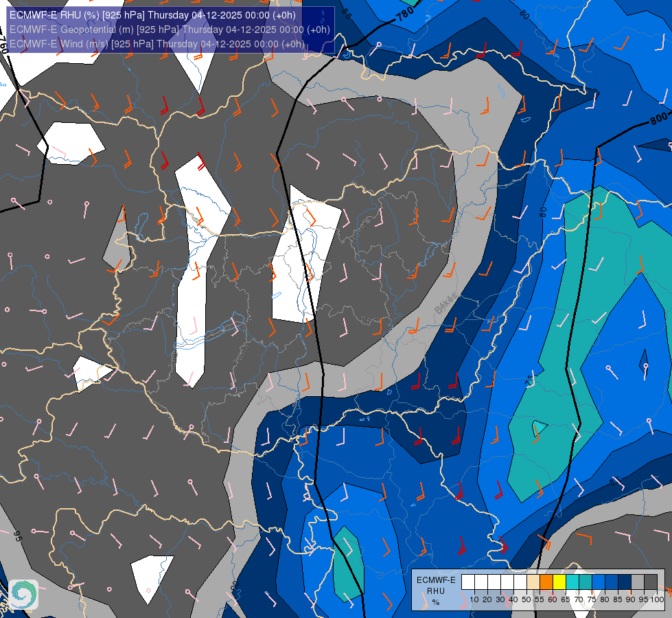The width and height of the screenshot is (672, 618).
Task: Click the legend tick value 10
Action: tap(474, 599)
